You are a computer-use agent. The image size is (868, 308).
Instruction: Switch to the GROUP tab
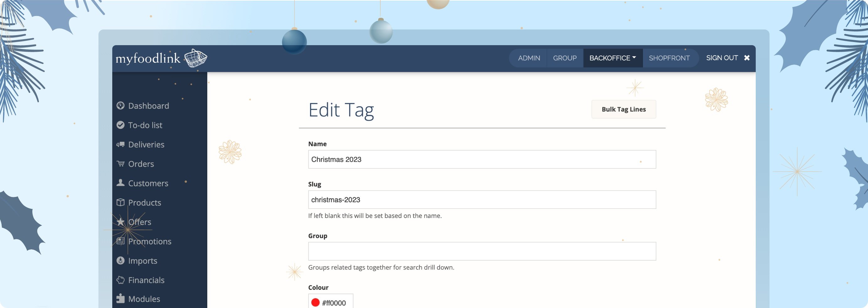tap(565, 58)
